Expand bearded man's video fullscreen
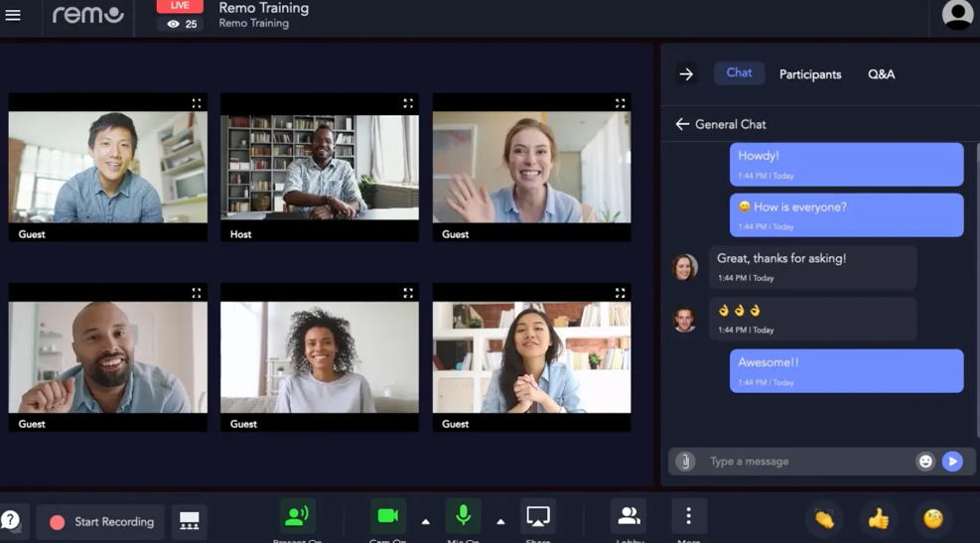 pyautogui.click(x=197, y=293)
